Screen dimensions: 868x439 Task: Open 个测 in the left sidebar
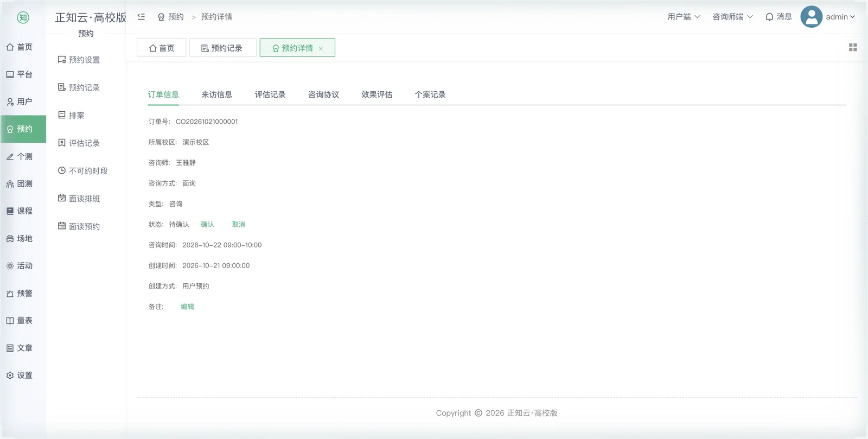coord(20,156)
